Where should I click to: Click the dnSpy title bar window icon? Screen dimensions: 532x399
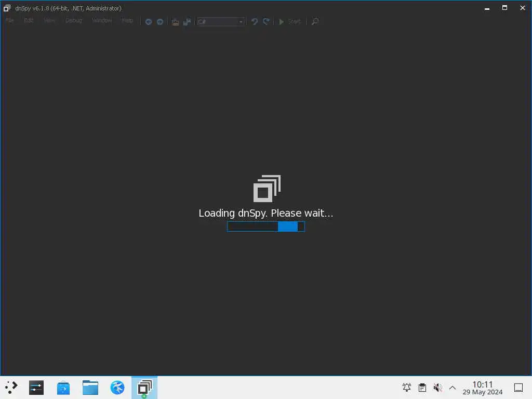pos(7,8)
